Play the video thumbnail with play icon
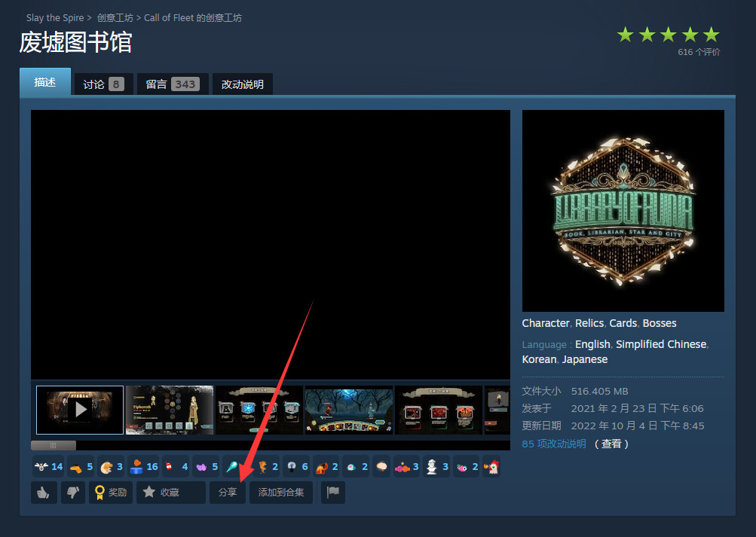 click(x=80, y=410)
